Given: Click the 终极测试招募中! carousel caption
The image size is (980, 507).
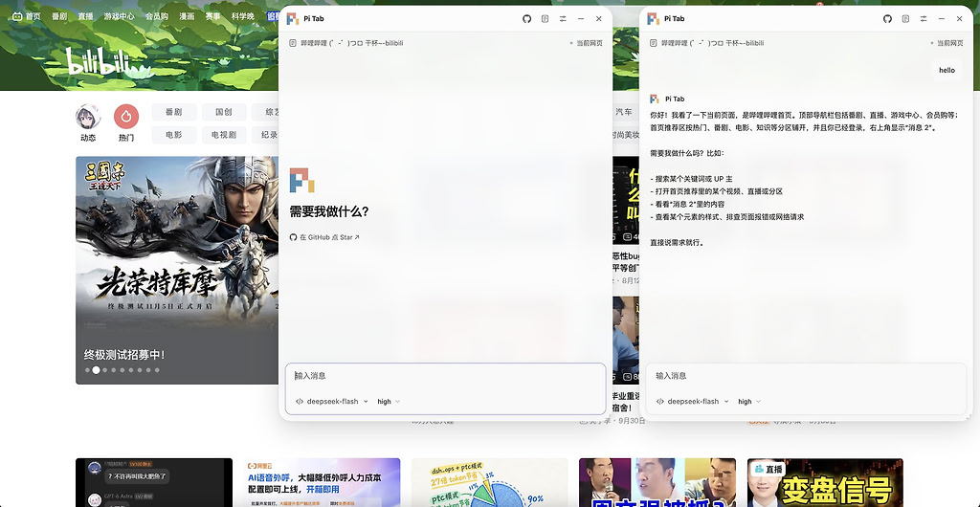Looking at the screenshot, I should pos(124,355).
